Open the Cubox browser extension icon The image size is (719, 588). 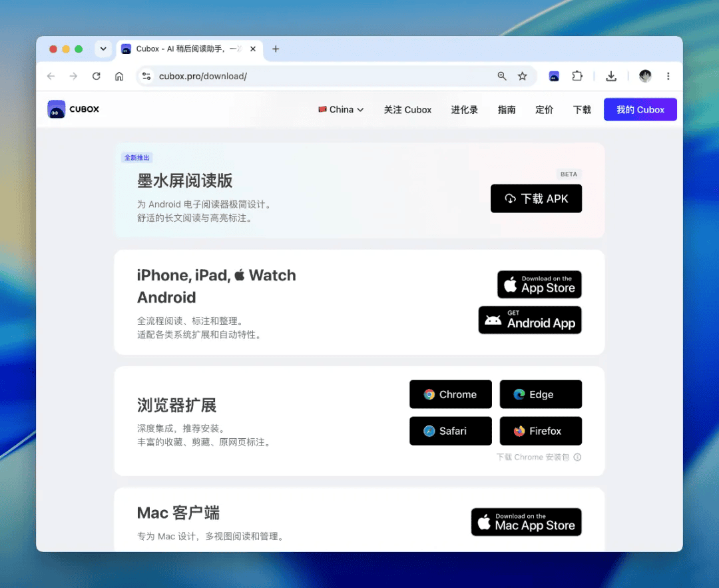coord(554,76)
